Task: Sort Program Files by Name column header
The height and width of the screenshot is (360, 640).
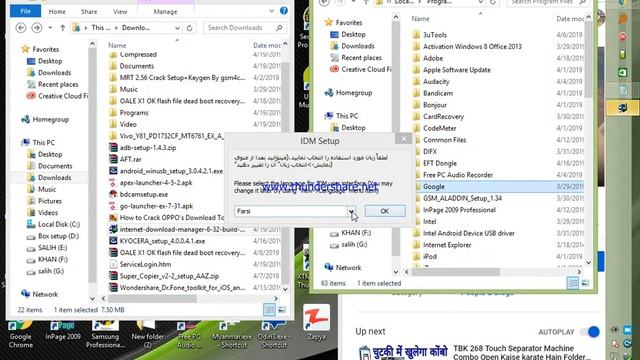Action: (x=420, y=19)
